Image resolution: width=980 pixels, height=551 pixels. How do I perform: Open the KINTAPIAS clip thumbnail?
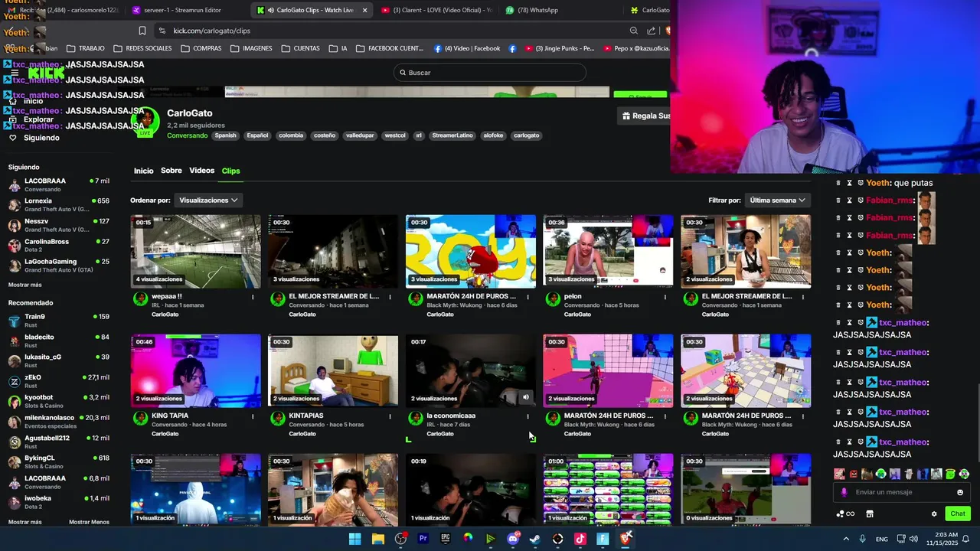(x=333, y=371)
